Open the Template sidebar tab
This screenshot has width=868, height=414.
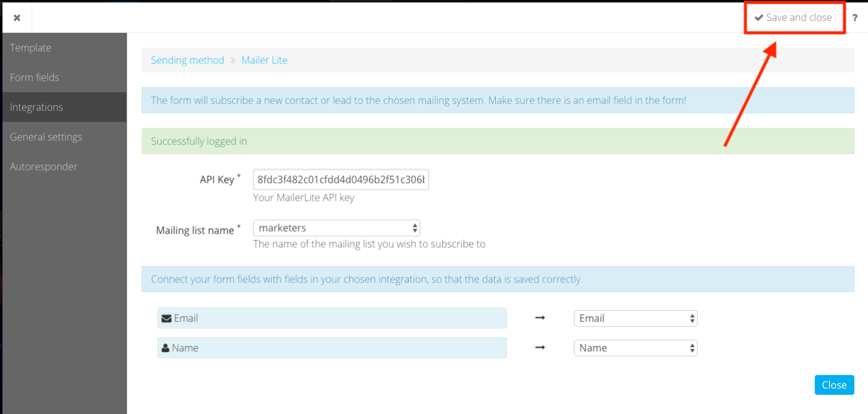point(64,48)
